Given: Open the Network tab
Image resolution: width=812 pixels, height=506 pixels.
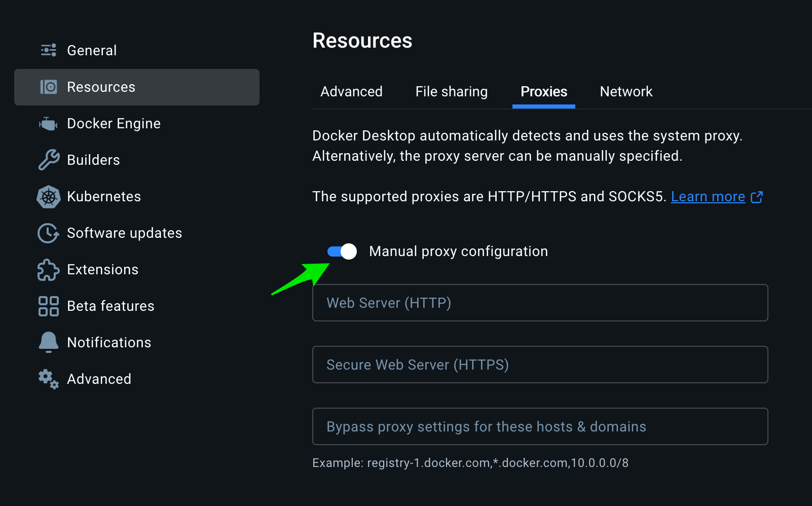Looking at the screenshot, I should point(626,92).
